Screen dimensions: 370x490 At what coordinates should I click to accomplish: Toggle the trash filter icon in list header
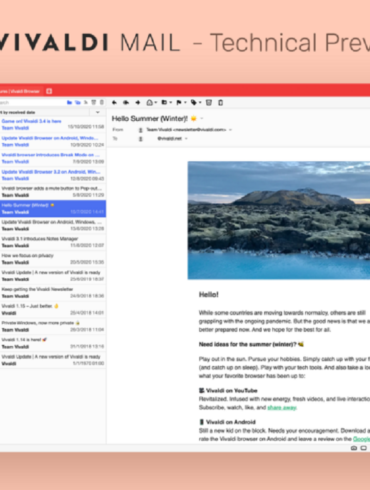[x=102, y=102]
